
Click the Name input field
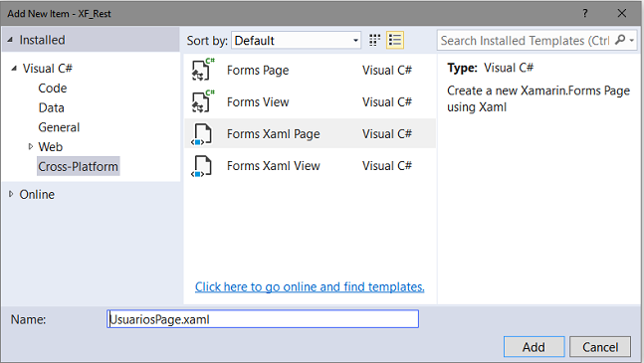click(263, 319)
